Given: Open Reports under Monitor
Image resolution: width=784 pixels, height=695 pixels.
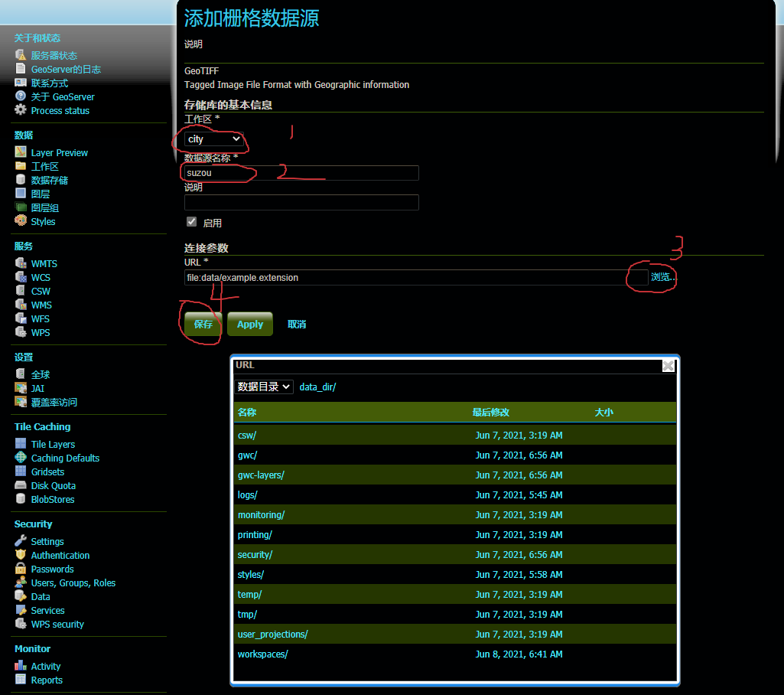Looking at the screenshot, I should (47, 680).
